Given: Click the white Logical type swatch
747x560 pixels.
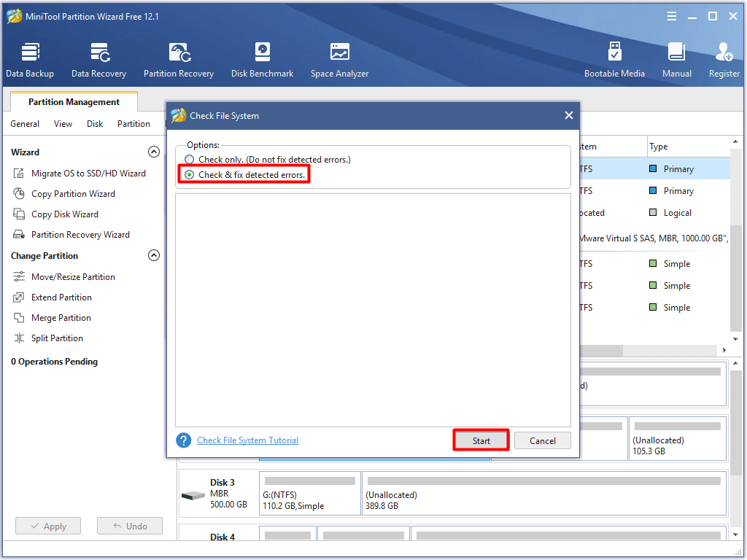Looking at the screenshot, I should pyautogui.click(x=653, y=212).
